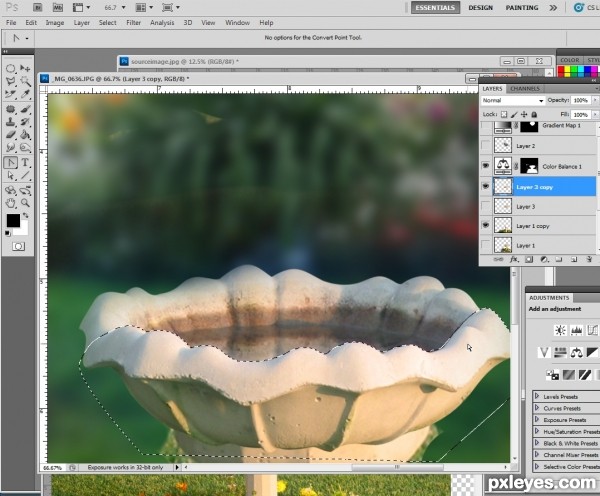
Task: Select the Path Selection tool
Action: [11, 176]
